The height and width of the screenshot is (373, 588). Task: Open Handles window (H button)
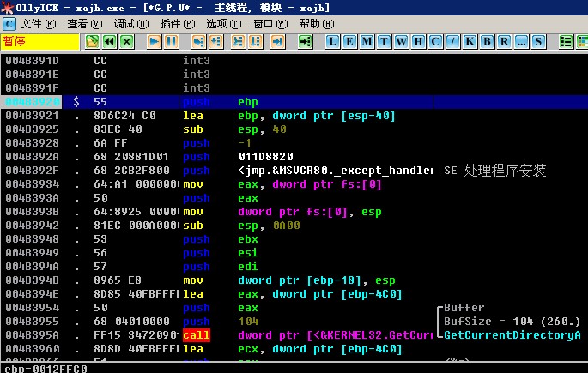pyautogui.click(x=419, y=41)
